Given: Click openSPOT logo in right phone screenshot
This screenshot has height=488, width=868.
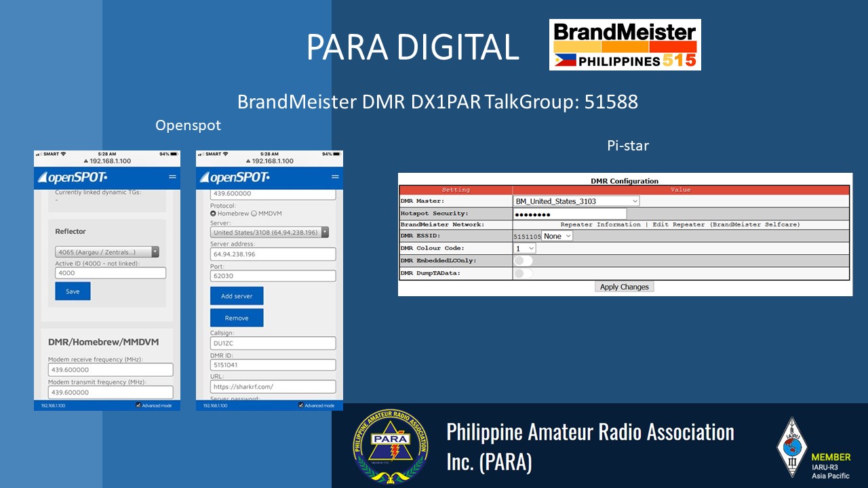Looking at the screenshot, I should pyautogui.click(x=235, y=178).
